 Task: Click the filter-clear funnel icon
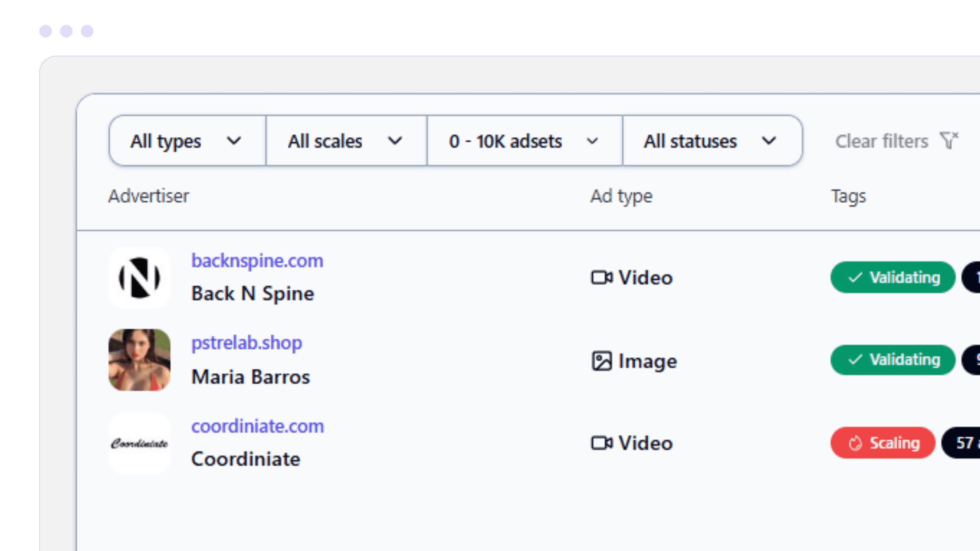pos(949,140)
